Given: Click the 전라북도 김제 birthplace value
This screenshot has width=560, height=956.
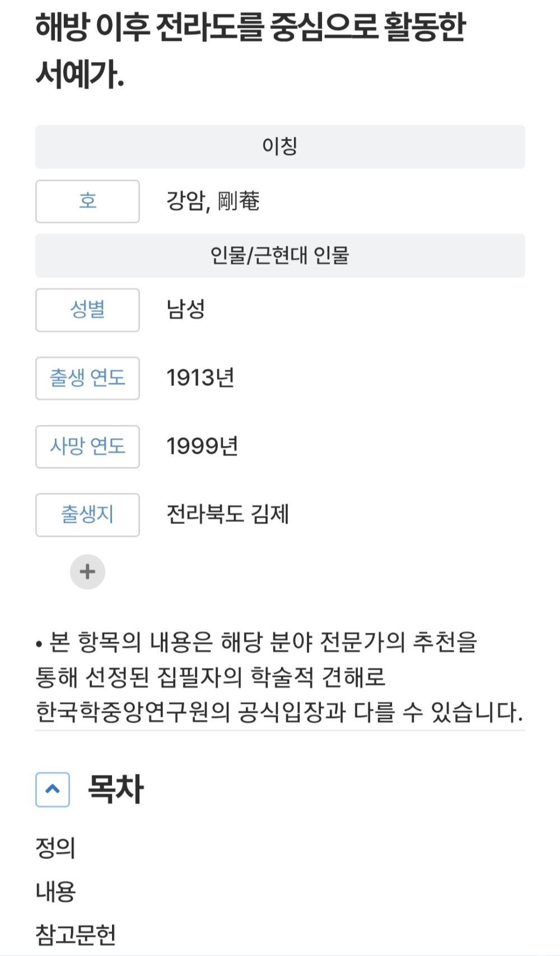Looking at the screenshot, I should pyautogui.click(x=227, y=515).
